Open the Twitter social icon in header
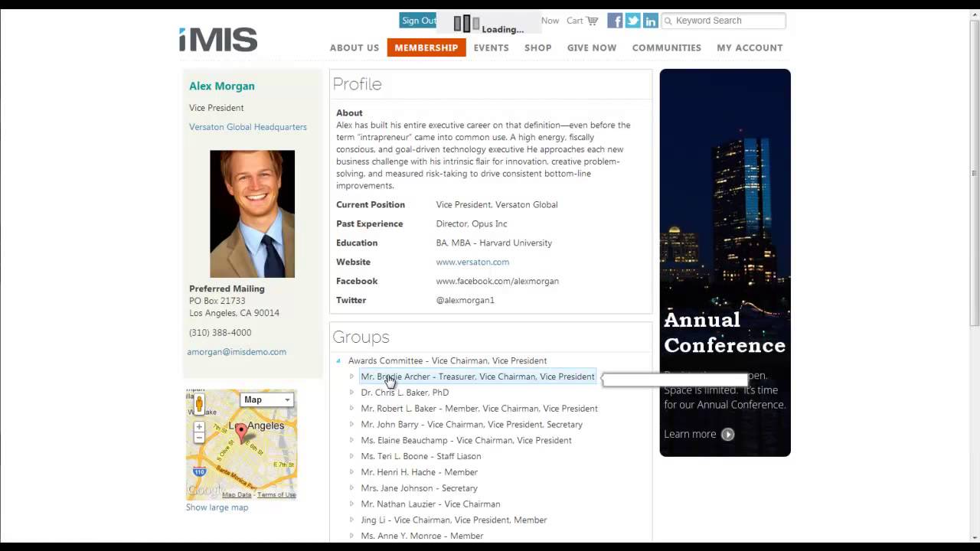The image size is (980, 551). pyautogui.click(x=632, y=21)
